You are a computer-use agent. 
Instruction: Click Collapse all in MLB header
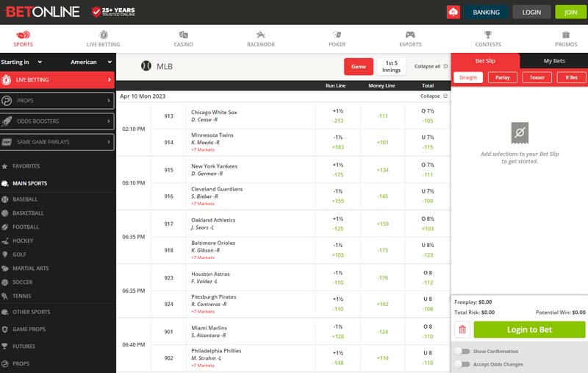pos(431,66)
